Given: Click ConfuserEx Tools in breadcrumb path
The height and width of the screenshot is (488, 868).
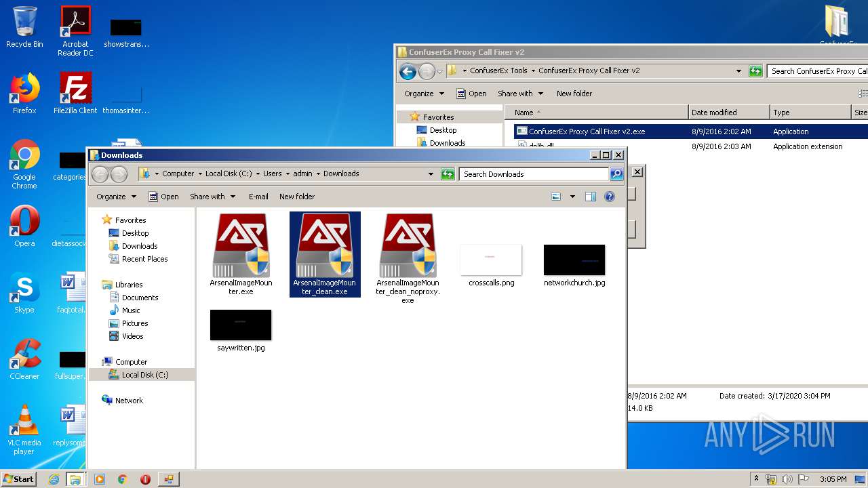Looking at the screenshot, I should coord(498,70).
